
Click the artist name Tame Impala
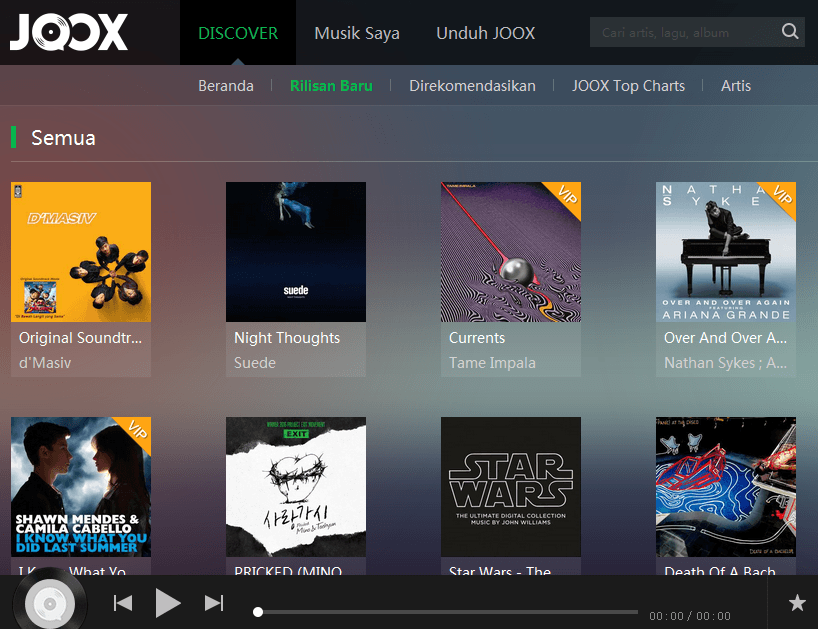[492, 362]
